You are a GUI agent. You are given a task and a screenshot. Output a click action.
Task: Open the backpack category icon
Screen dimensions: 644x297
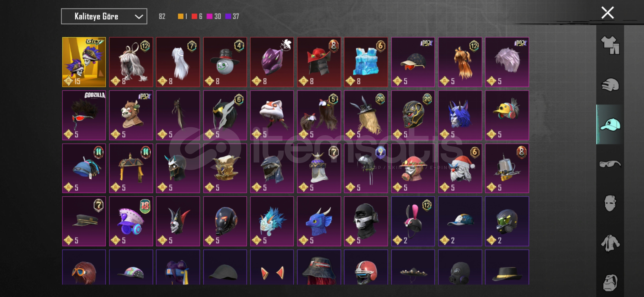[610, 282]
